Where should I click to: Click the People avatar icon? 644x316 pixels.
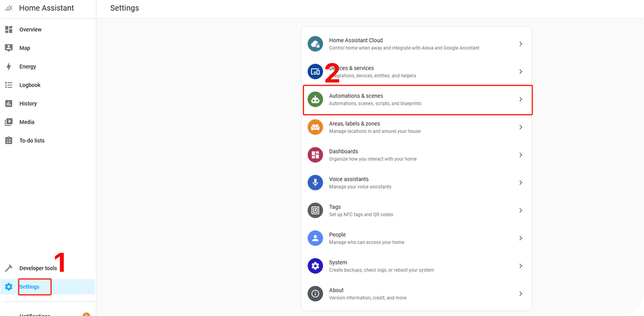coord(315,238)
